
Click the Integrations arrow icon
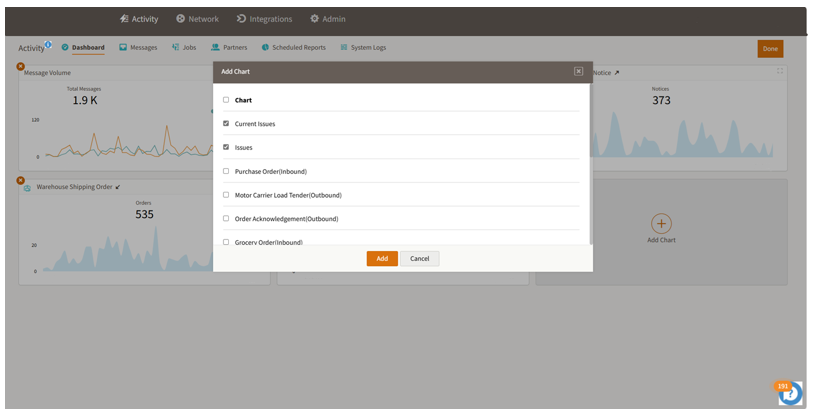click(241, 19)
